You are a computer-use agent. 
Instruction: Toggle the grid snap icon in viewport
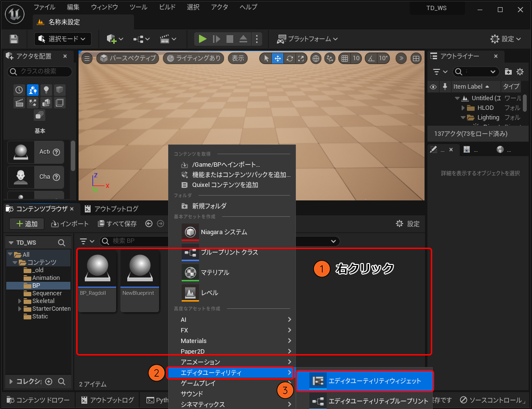point(345,58)
